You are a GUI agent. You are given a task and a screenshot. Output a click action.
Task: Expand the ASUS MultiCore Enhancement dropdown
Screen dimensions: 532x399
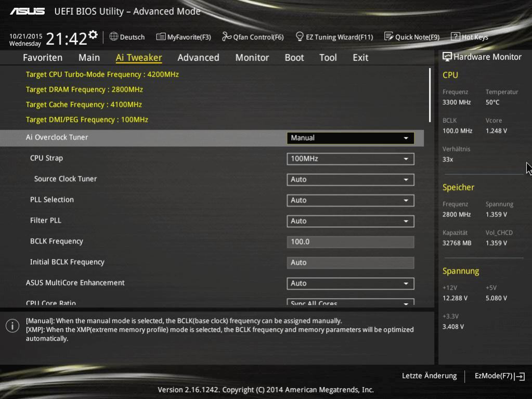coord(351,284)
